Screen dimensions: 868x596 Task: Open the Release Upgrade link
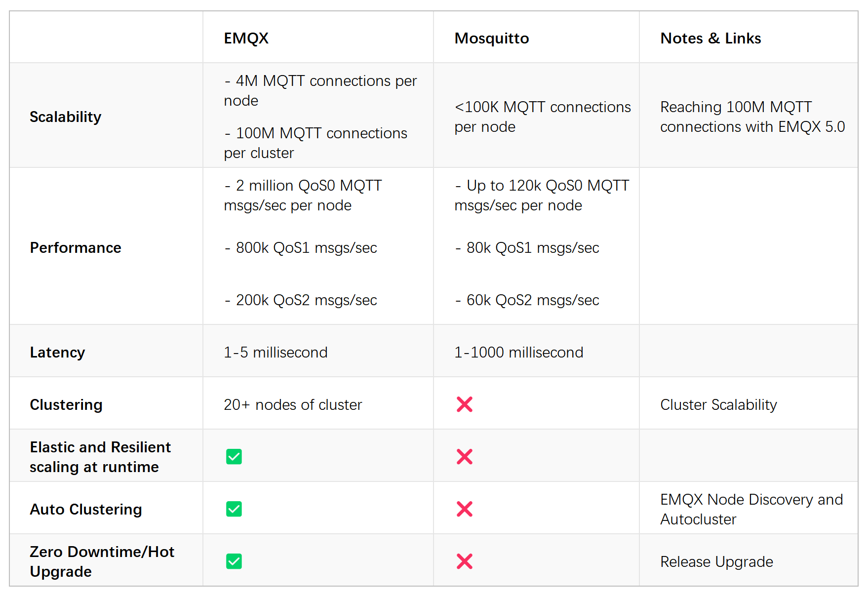point(716,562)
